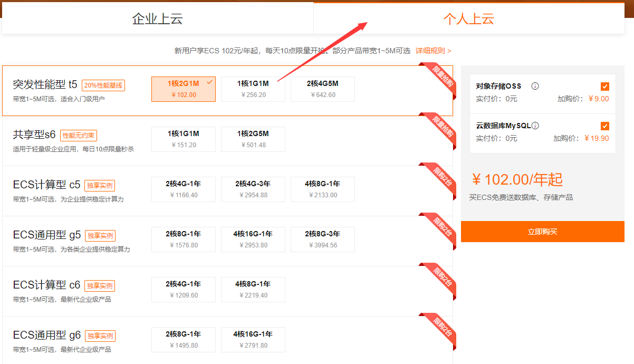The height and width of the screenshot is (364, 634).
Task: Click the 共享型s6 product title
Action: (x=35, y=135)
